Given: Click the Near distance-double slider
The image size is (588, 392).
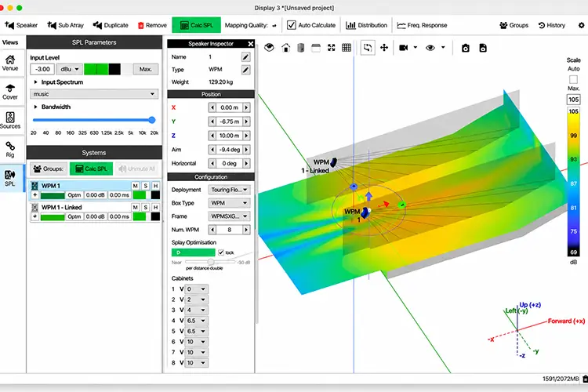Looking at the screenshot, I should (210, 262).
